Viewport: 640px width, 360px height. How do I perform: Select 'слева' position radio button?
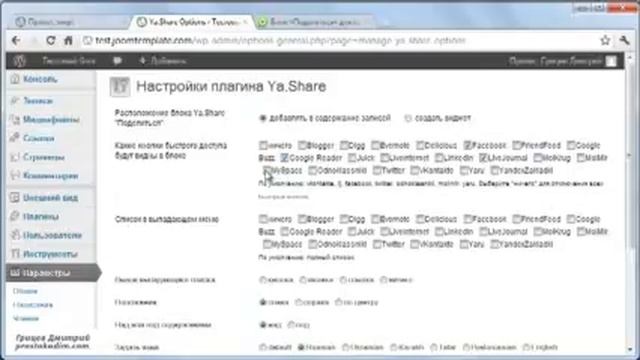coord(263,302)
